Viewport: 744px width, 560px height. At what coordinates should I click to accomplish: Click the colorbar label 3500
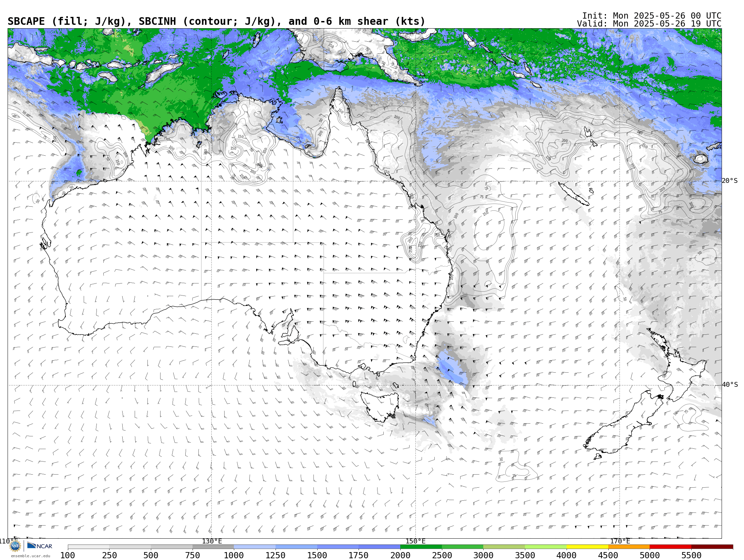525,556
